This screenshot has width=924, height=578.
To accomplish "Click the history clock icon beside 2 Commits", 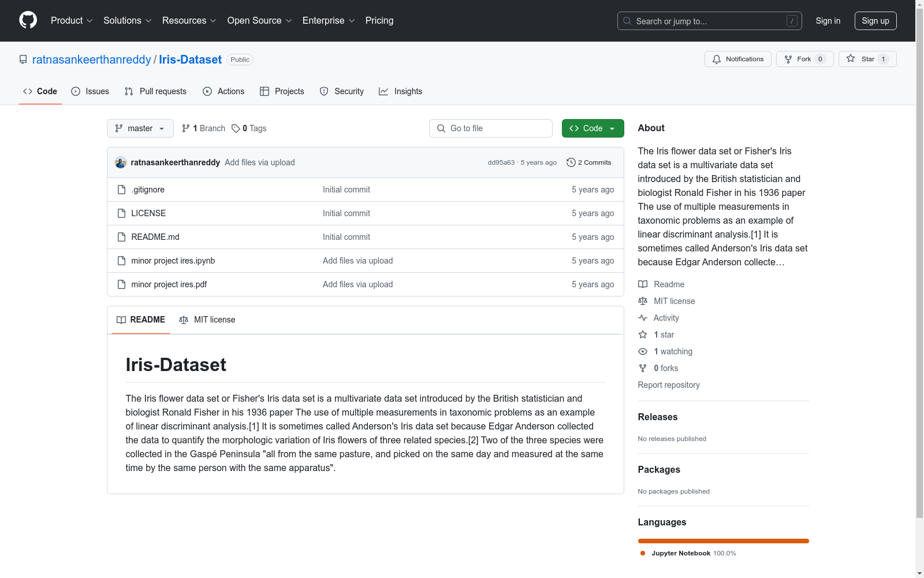I will point(571,162).
